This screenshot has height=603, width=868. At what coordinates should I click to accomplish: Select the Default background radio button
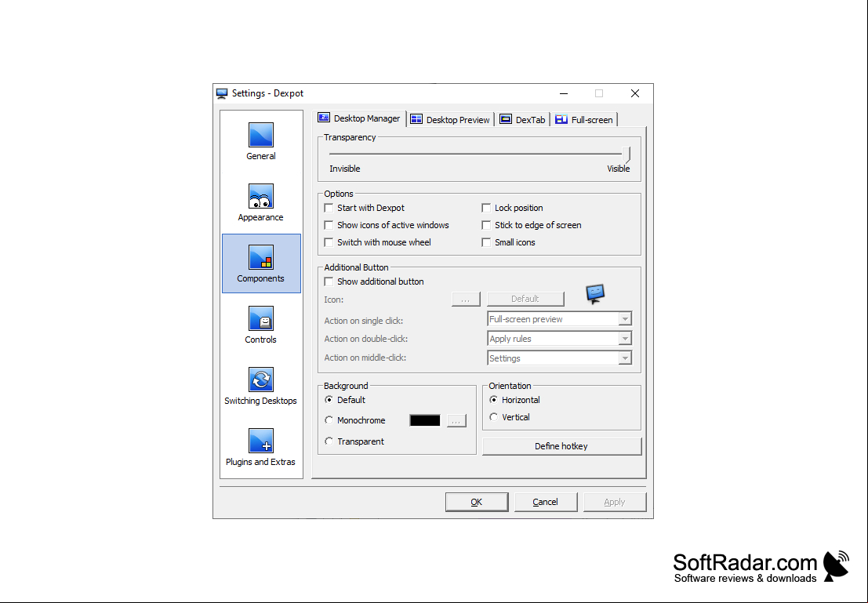(x=329, y=400)
